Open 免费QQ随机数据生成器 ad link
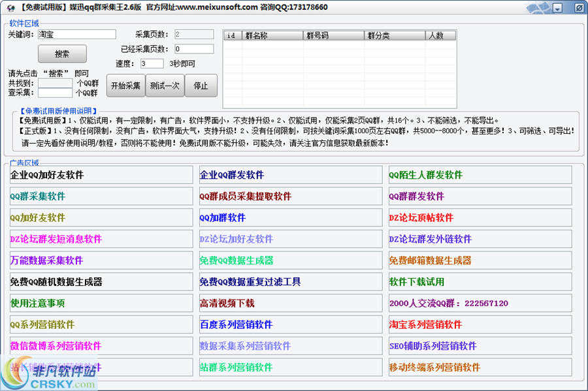The width and height of the screenshot is (588, 391). 101,281
